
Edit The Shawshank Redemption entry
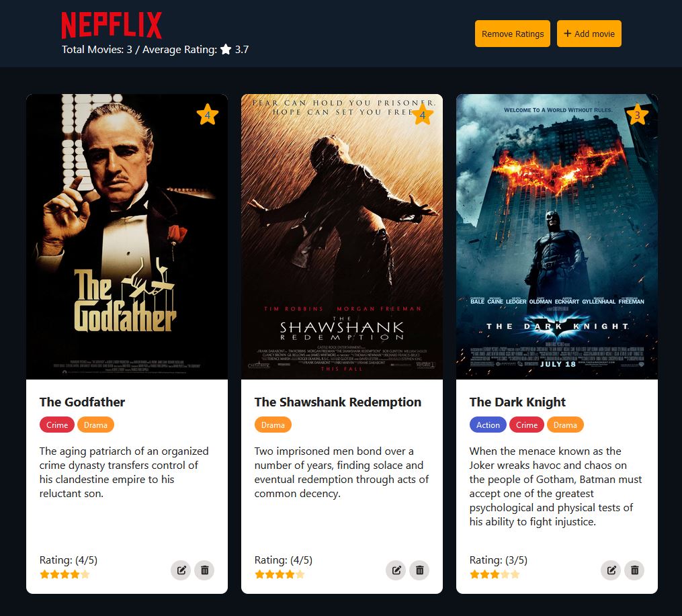point(396,570)
